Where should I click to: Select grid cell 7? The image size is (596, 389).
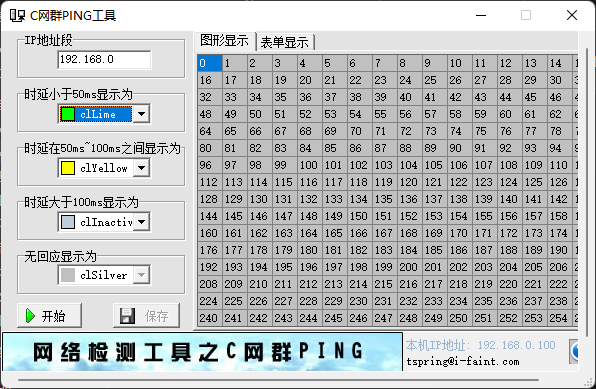[385, 63]
